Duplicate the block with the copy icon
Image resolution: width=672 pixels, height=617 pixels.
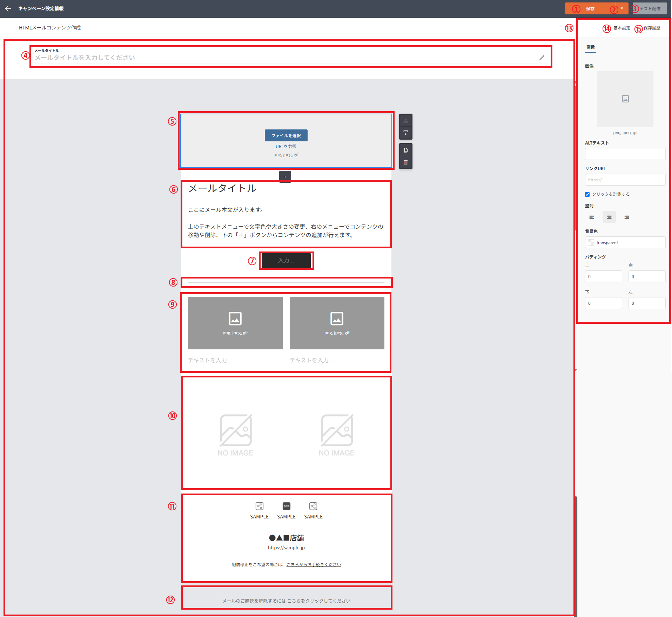tap(406, 150)
